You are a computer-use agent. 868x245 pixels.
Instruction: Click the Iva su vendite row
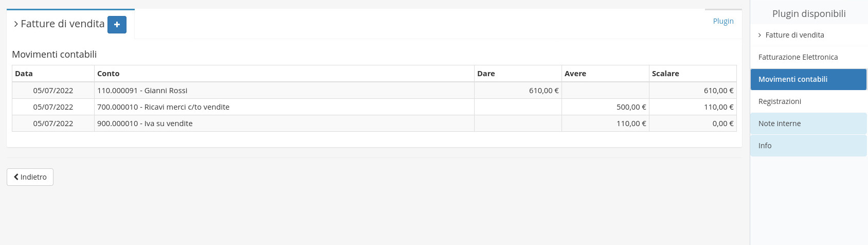click(374, 124)
